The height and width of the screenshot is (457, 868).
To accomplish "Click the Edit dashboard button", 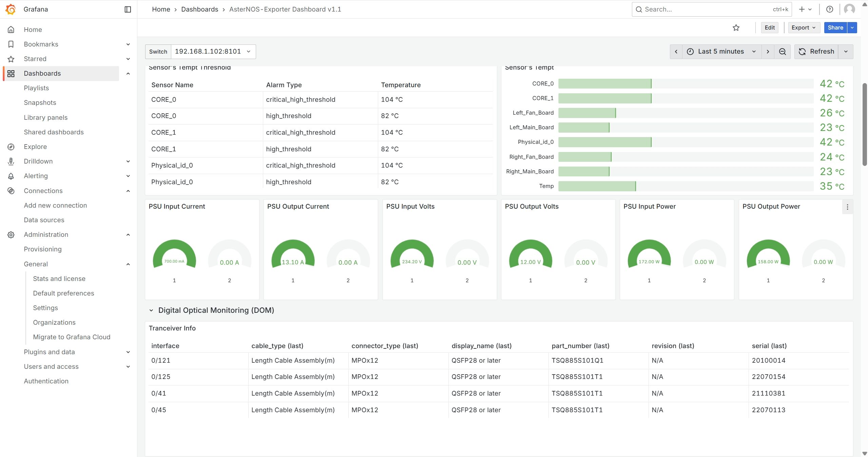I will tap(769, 28).
